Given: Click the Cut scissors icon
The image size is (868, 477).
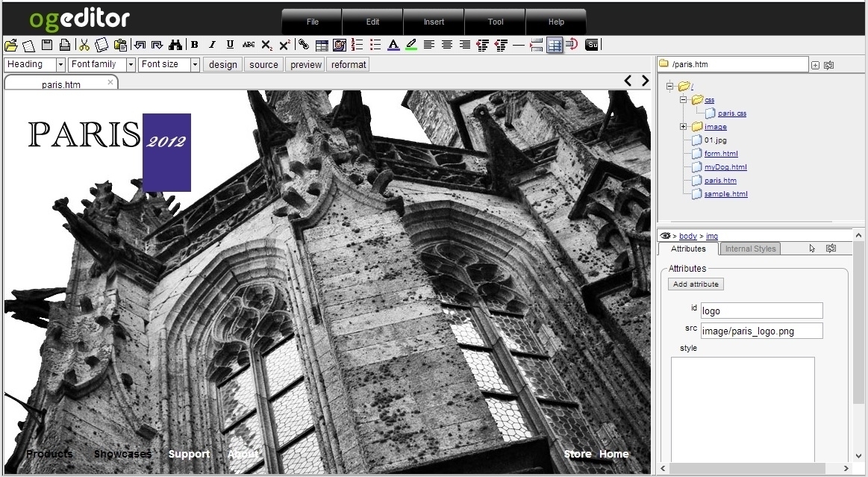Looking at the screenshot, I should (x=84, y=45).
